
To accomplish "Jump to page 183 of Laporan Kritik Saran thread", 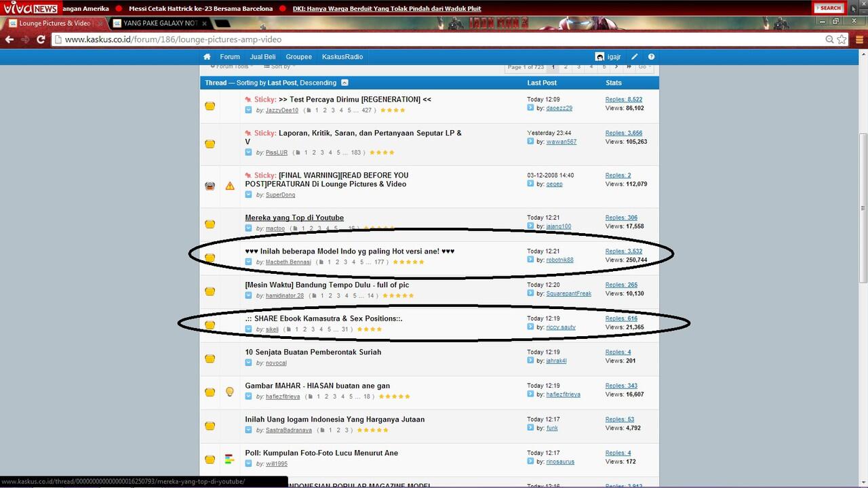I will [356, 152].
